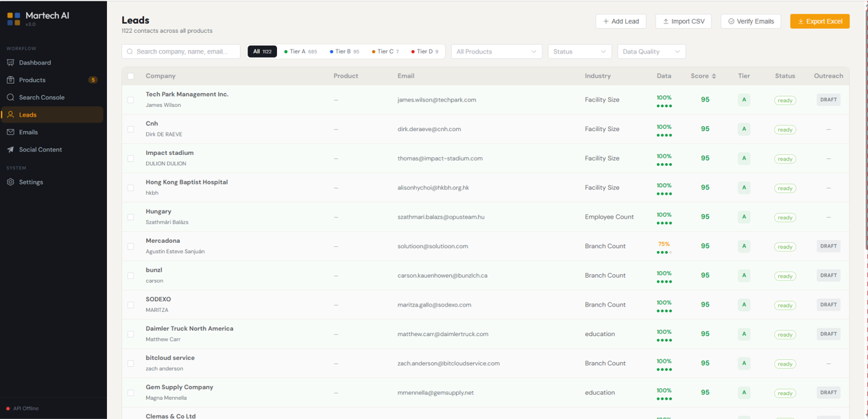
Task: Click the search magnifier icon in search box
Action: [x=130, y=51]
